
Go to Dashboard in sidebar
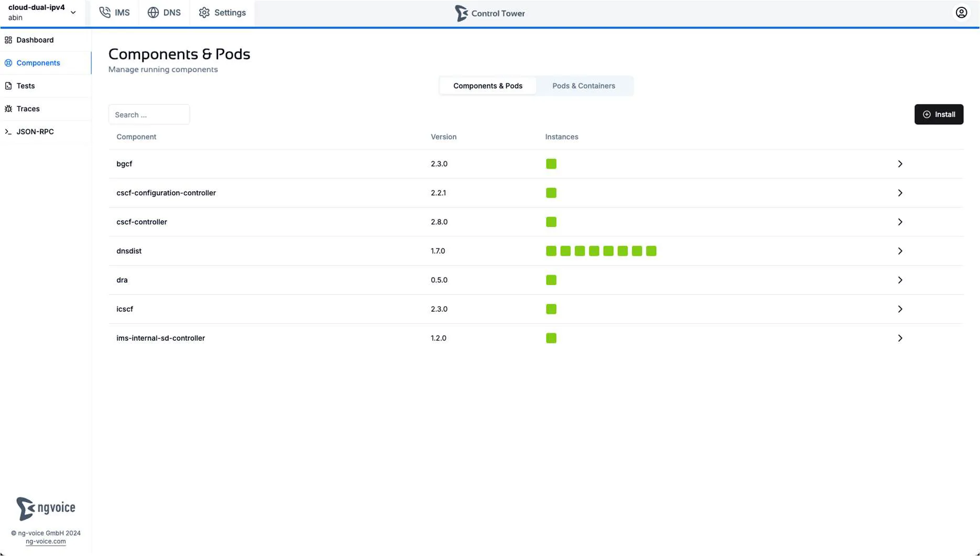pyautogui.click(x=46, y=40)
